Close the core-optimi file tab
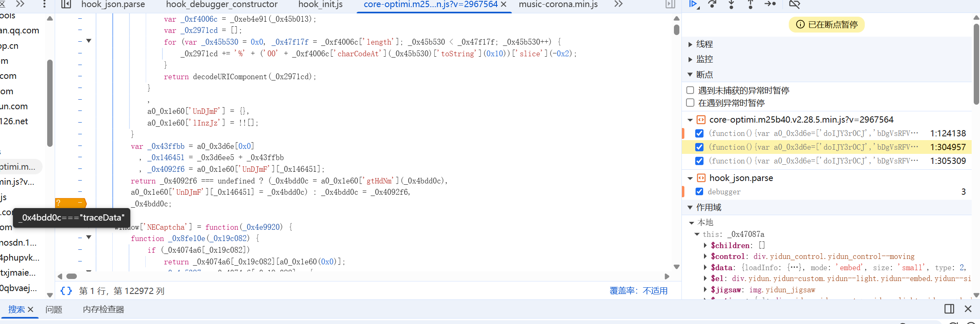 [504, 4]
